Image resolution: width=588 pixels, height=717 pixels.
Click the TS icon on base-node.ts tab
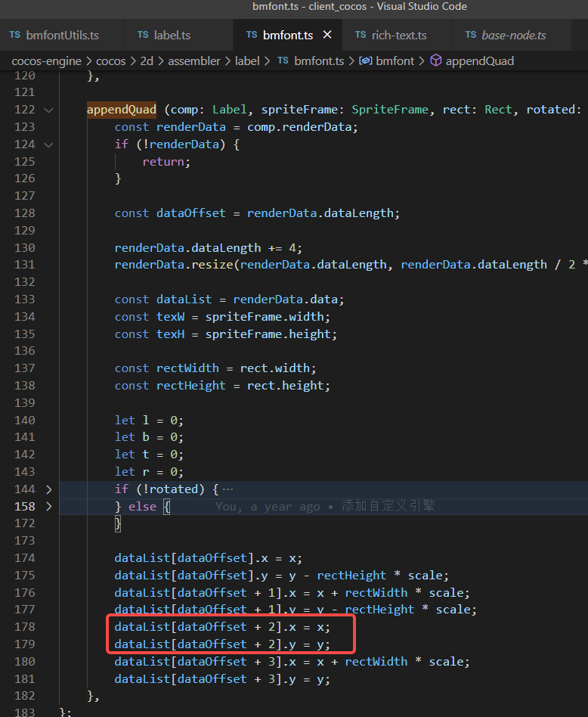471,35
